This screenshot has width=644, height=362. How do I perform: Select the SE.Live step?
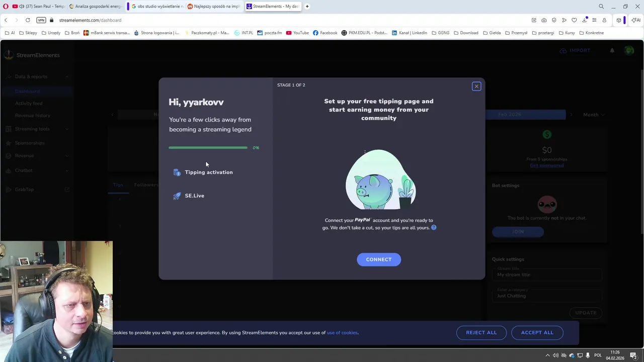[x=189, y=196]
